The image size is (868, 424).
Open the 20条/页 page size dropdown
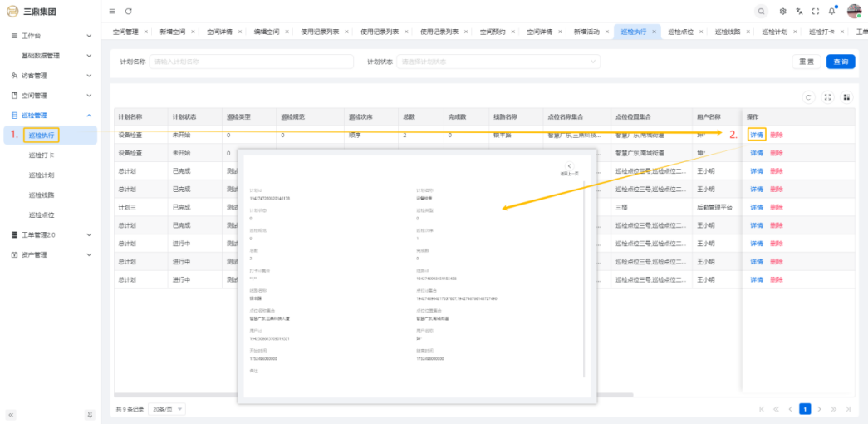point(168,409)
